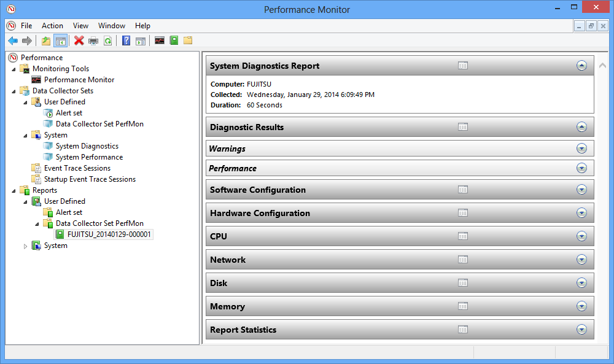
Task: Click table icon on Memory header
Action: [x=463, y=306]
